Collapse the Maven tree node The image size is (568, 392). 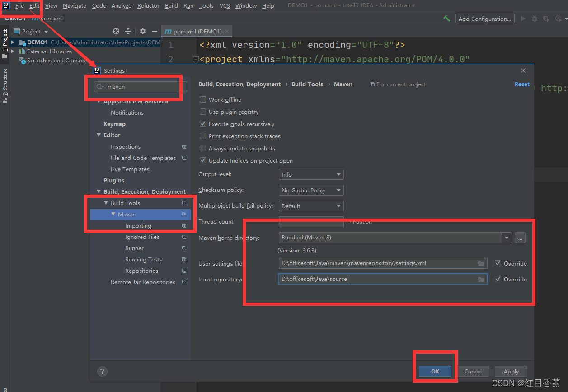[x=113, y=214]
